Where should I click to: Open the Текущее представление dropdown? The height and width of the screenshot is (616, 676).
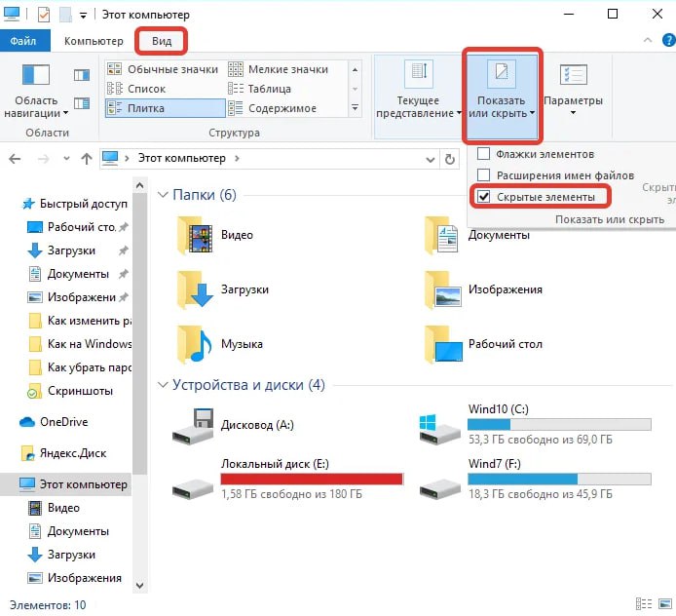point(418,95)
